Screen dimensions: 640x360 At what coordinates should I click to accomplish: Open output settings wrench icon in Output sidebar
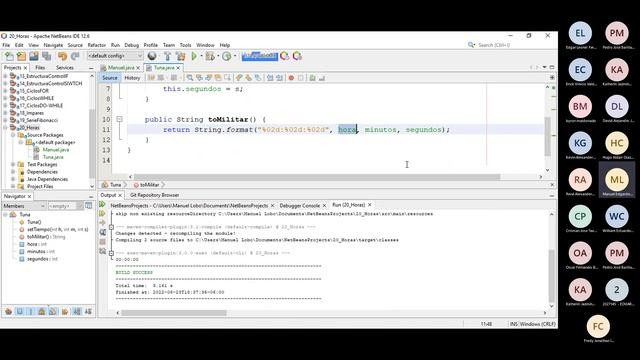[x=102, y=251]
